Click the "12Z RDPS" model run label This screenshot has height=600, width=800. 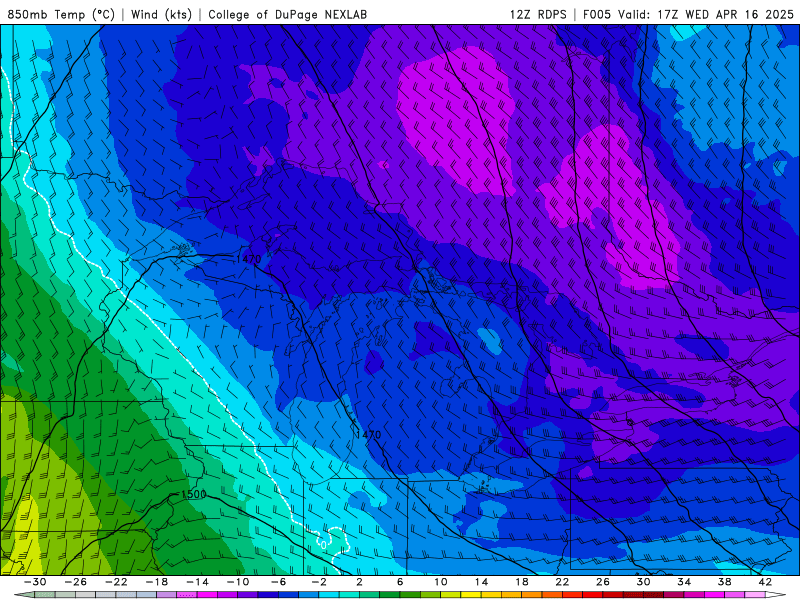pos(538,14)
